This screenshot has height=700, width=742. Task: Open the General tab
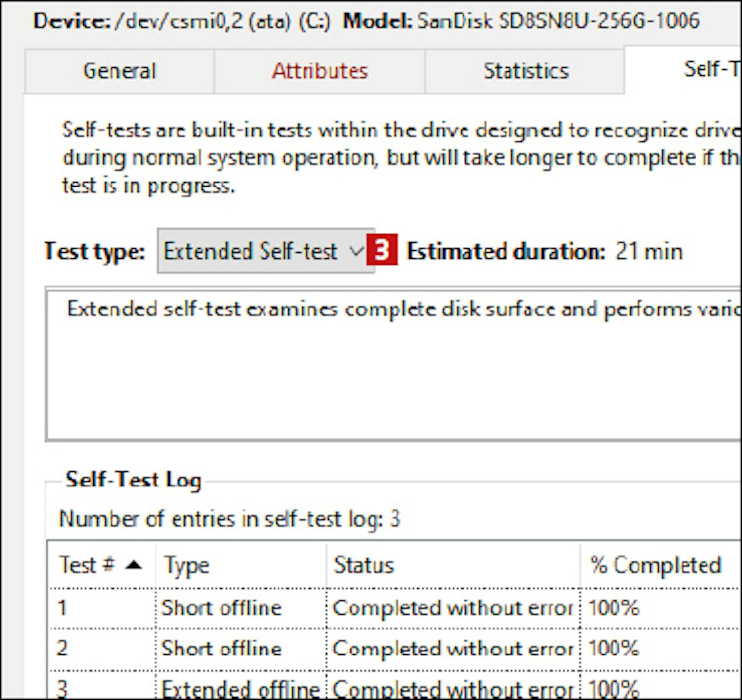tap(119, 71)
